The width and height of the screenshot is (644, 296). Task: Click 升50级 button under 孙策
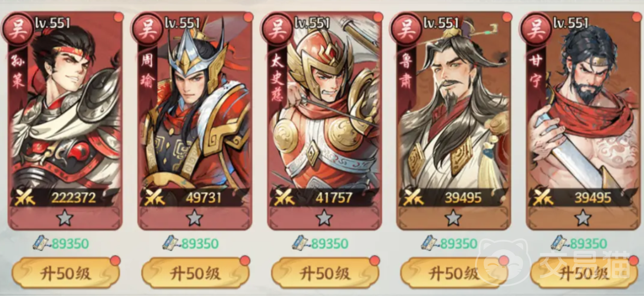point(65,273)
